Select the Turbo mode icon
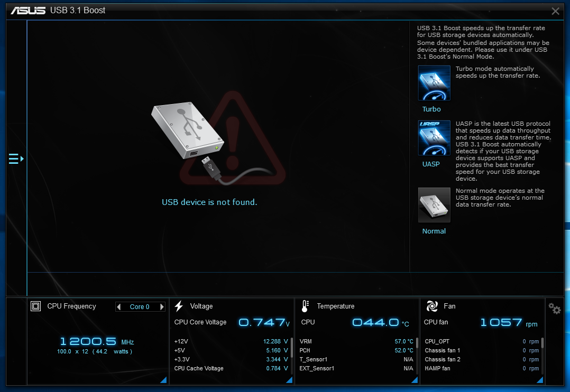570x392 pixels. click(434, 83)
